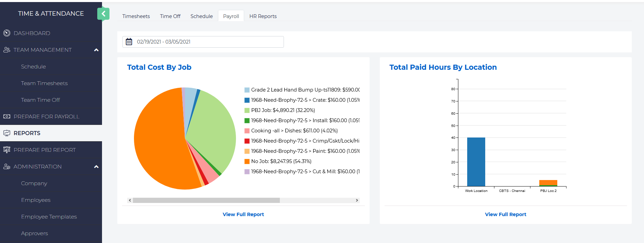Click the Team Management people icon
This screenshot has height=243, width=644.
tap(7, 50)
